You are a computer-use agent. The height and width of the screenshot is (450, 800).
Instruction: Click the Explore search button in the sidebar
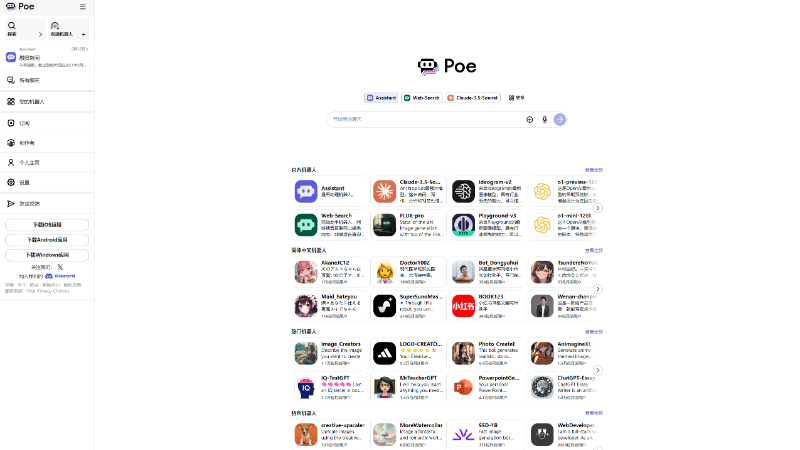(x=25, y=29)
